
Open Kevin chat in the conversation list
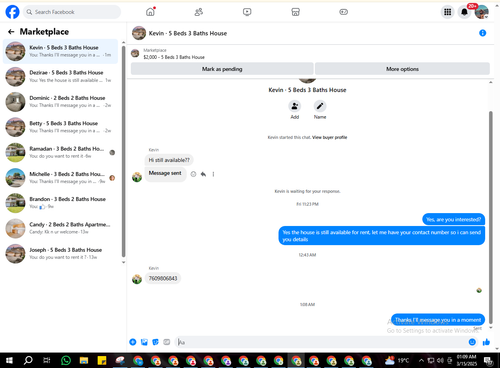coord(60,51)
